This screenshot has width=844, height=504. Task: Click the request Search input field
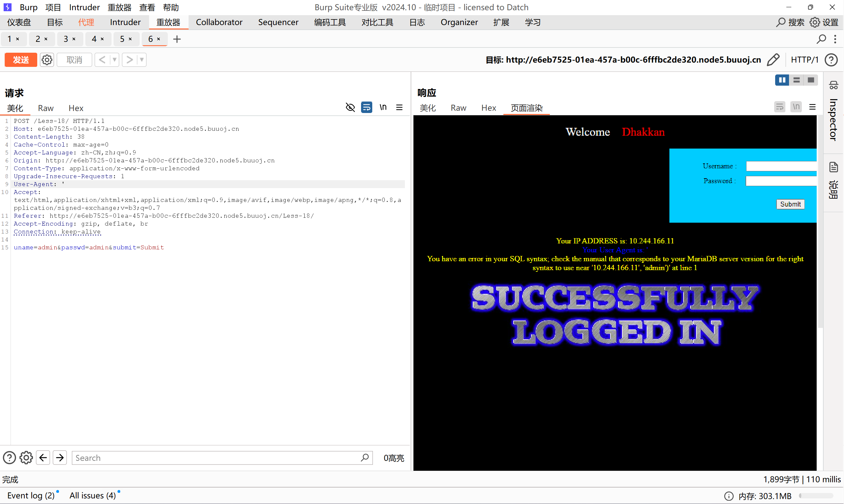[x=217, y=458]
